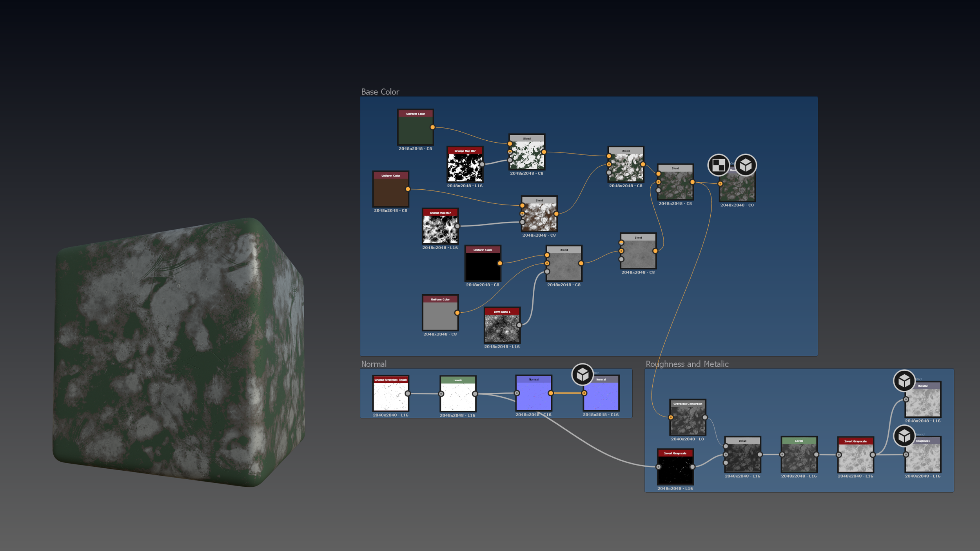Click the green Uniform Color node output connector
The image size is (980, 551).
(432, 127)
